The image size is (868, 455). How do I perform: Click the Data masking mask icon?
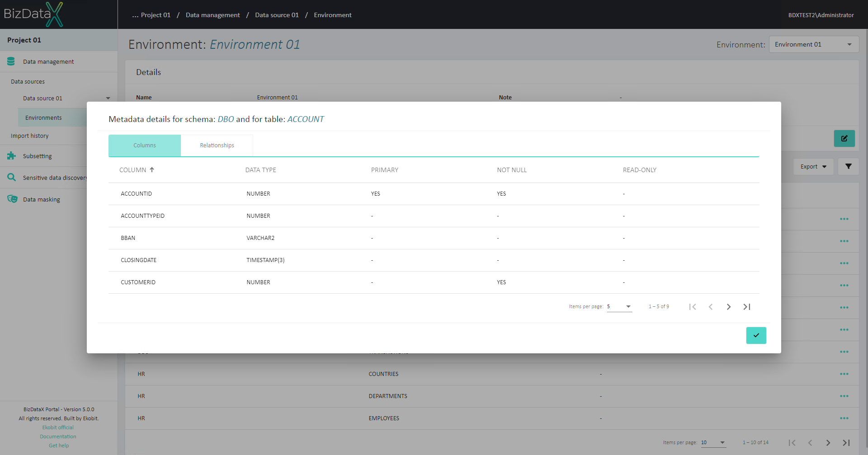pos(12,199)
